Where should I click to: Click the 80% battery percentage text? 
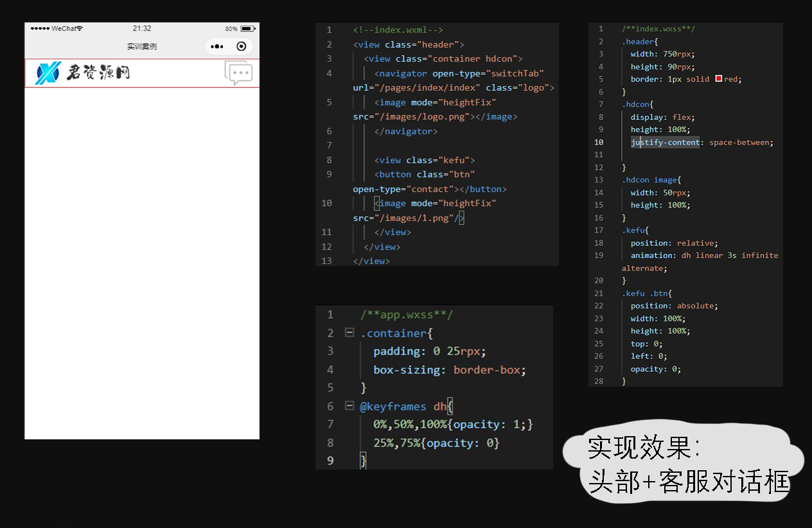[x=231, y=29]
